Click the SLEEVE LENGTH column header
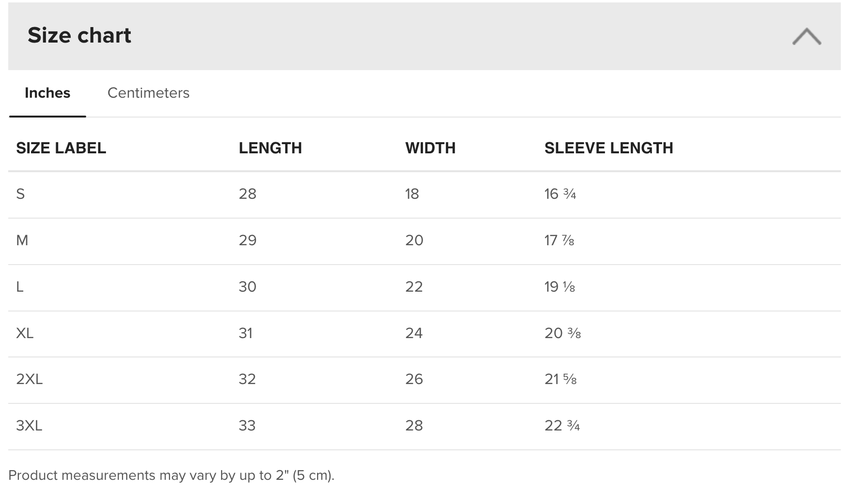The image size is (850, 504). tap(608, 148)
